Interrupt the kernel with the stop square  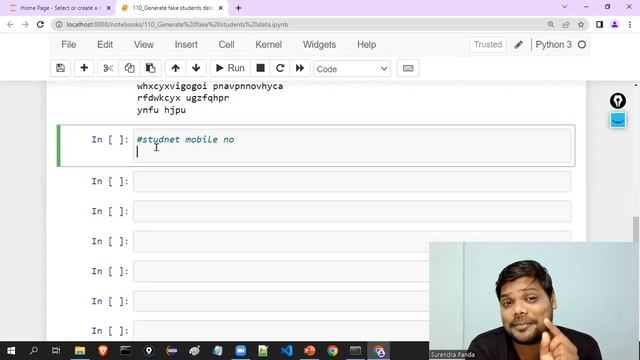coord(260,68)
